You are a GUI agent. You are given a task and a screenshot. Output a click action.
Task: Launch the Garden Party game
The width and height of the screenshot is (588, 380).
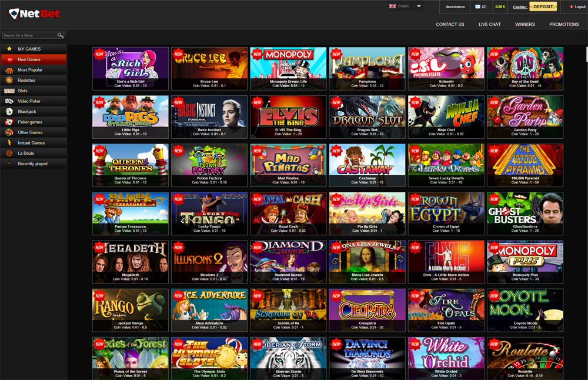525,117
